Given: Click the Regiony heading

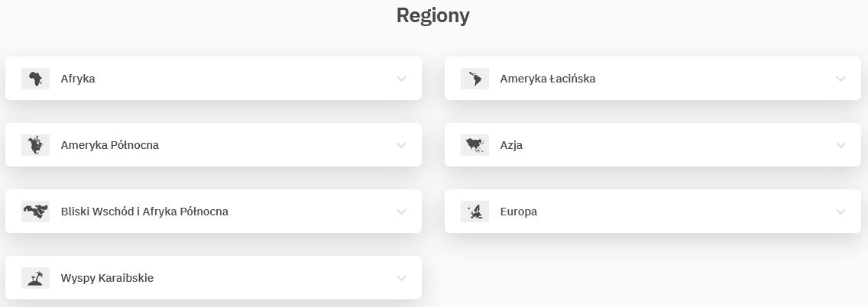Looking at the screenshot, I should pyautogui.click(x=432, y=15).
